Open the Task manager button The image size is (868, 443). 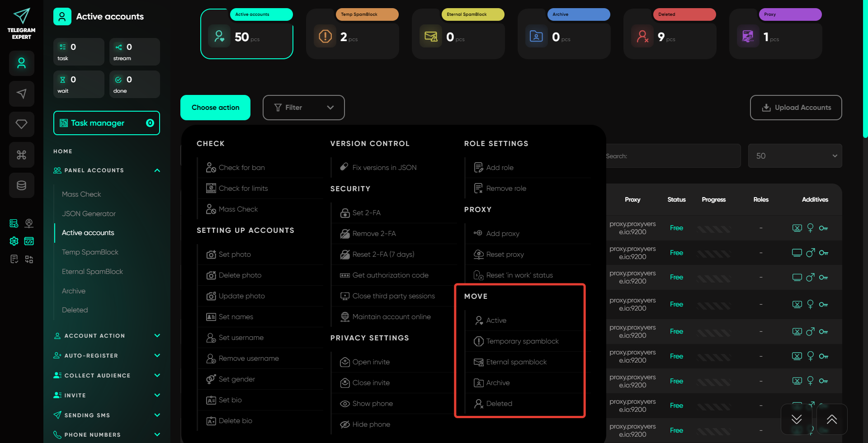click(x=106, y=123)
